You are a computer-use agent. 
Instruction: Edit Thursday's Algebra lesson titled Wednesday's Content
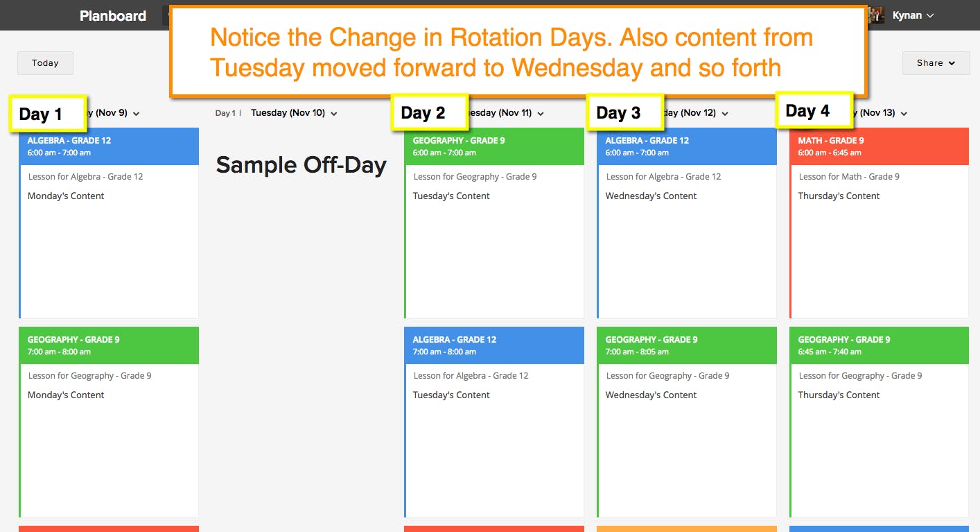coord(651,196)
